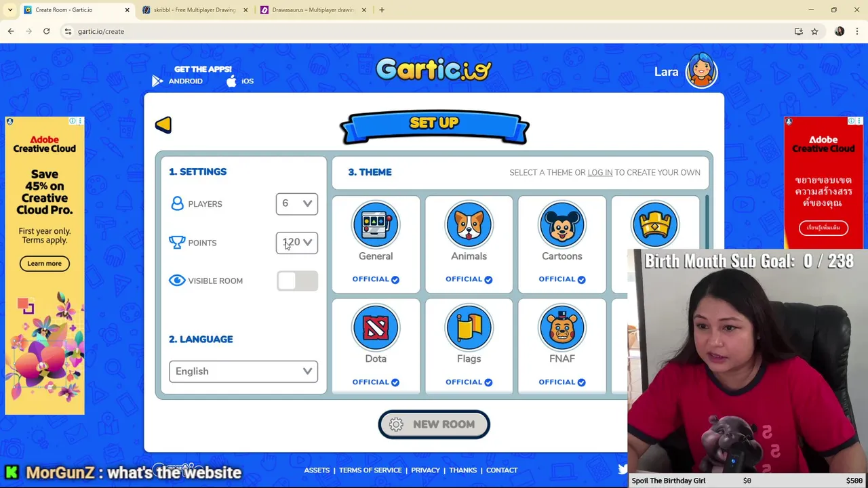Choose the Animals theme corgi icon
The height and width of the screenshot is (488, 868).
coord(469,224)
